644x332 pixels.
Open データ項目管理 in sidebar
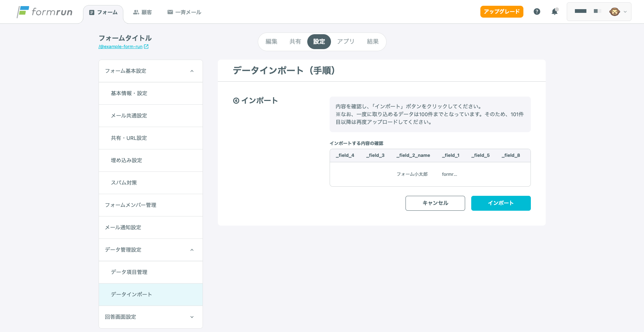[x=151, y=272]
